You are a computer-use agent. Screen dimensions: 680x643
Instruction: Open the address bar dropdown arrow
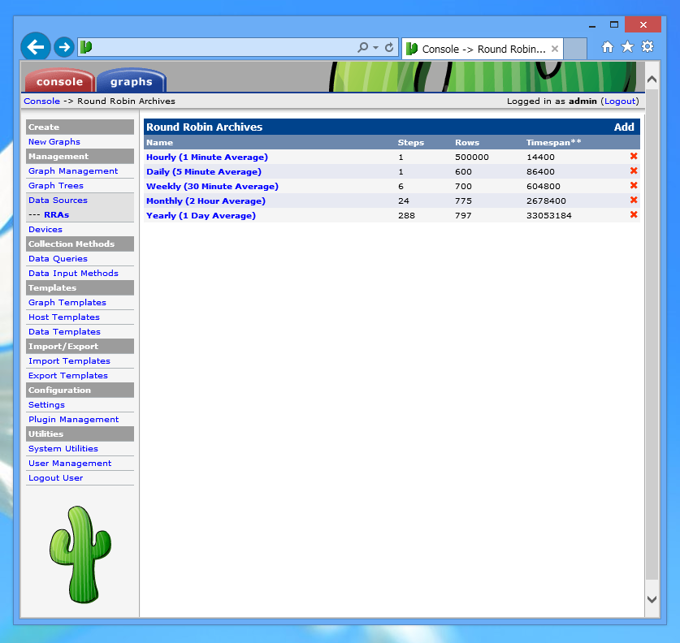pyautogui.click(x=376, y=47)
